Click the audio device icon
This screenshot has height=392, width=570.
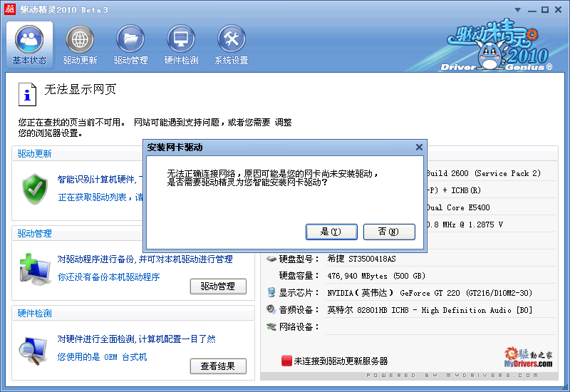271,309
